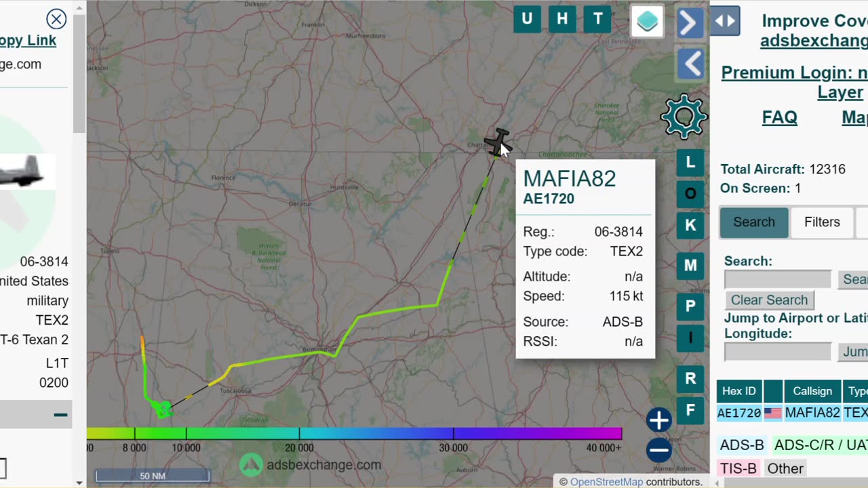Click the altitude color scale bar
868x488 pixels.
(x=354, y=433)
